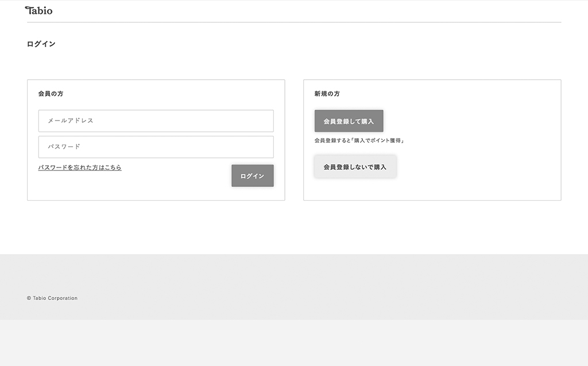Click the gap between member and new-customer panels
Screen dimensions: 588x366
[x=294, y=140]
